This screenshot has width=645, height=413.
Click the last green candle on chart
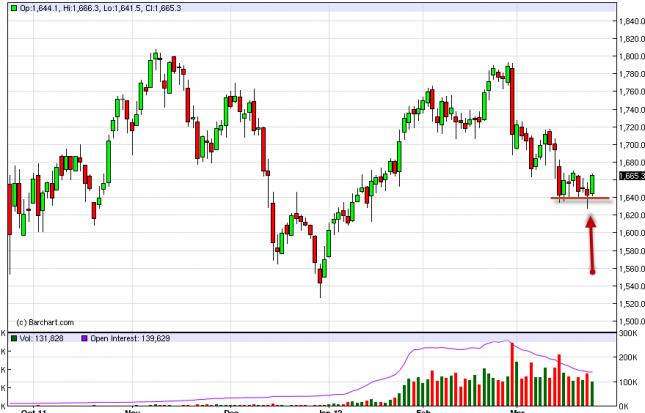click(592, 184)
